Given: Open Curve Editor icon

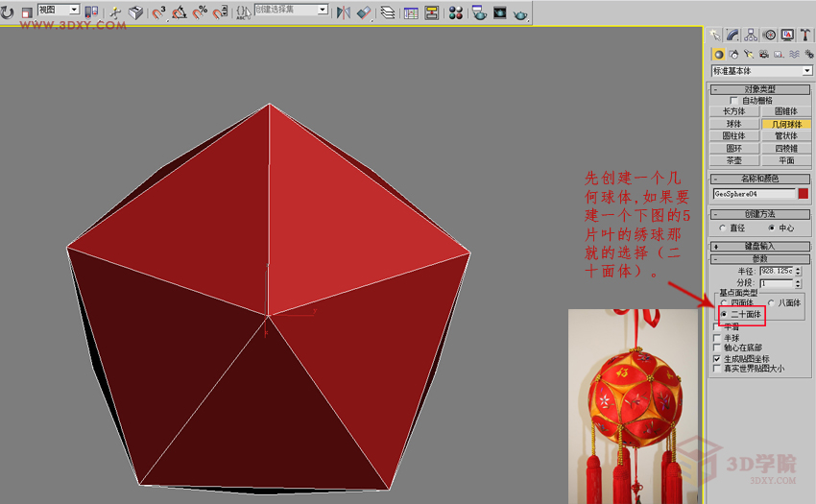Looking at the screenshot, I should click(x=411, y=13).
